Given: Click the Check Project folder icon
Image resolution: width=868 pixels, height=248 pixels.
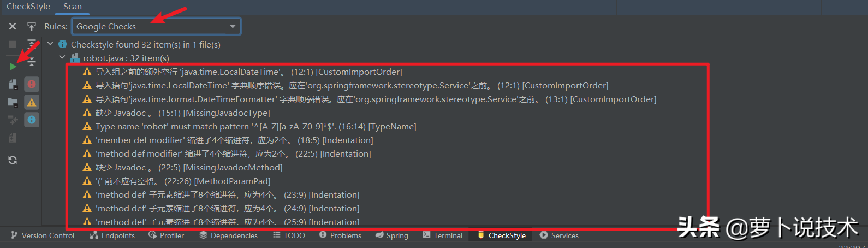Looking at the screenshot, I should (x=13, y=102).
